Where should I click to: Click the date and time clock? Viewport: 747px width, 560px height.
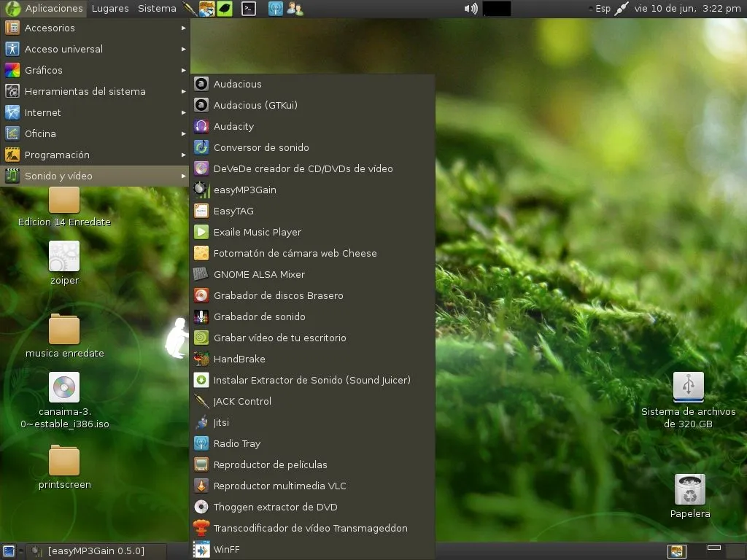(x=687, y=9)
